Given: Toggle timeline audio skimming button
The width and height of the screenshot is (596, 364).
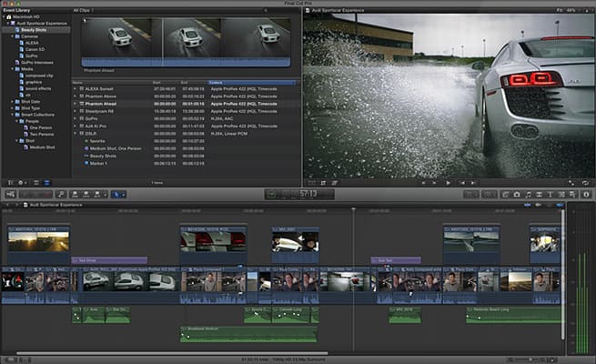Looking at the screenshot, I should tap(539, 205).
